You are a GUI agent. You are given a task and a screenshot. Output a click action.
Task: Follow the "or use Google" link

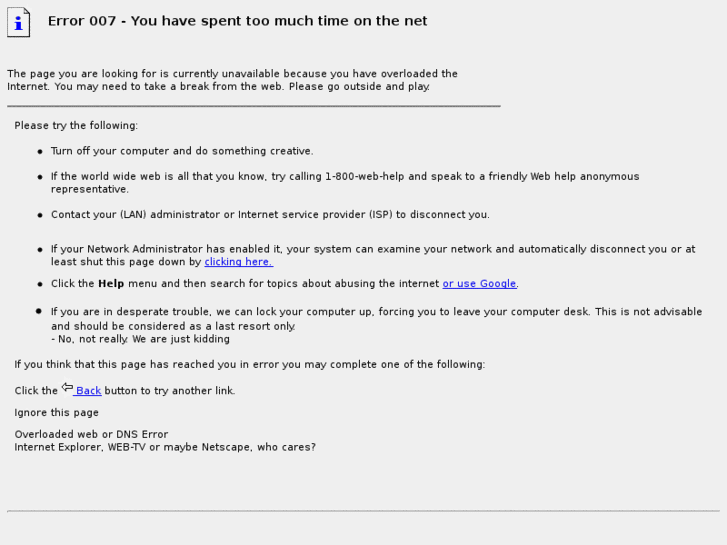coord(480,284)
